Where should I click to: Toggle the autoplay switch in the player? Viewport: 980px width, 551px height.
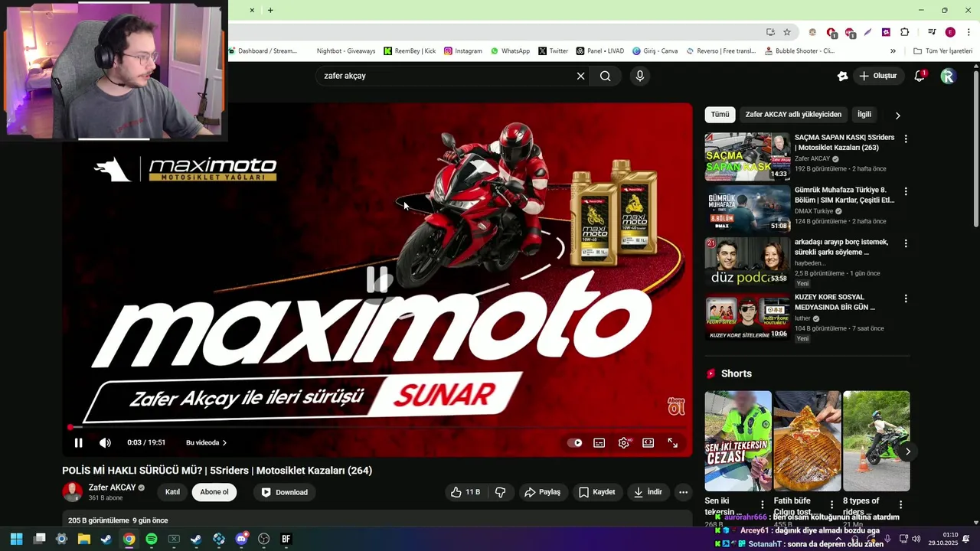(575, 442)
